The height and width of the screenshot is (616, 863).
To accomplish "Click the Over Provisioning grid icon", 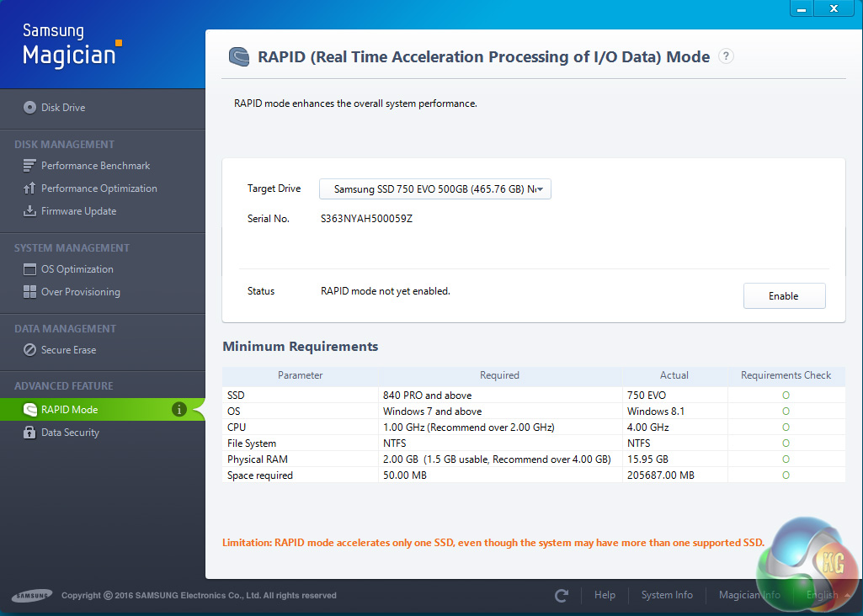I will [x=29, y=292].
